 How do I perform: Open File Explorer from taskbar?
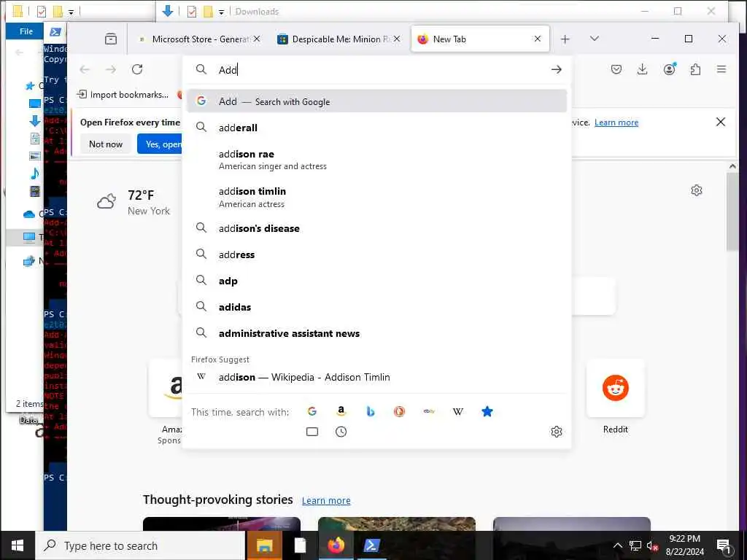[264, 545]
